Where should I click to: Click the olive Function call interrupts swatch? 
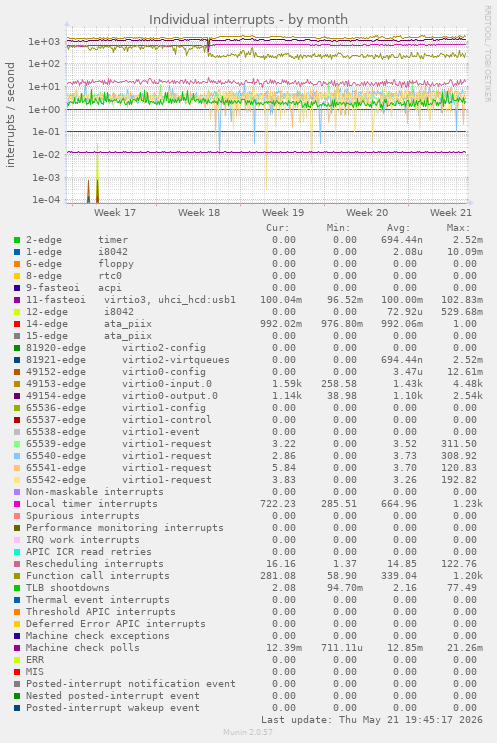(x=17, y=576)
